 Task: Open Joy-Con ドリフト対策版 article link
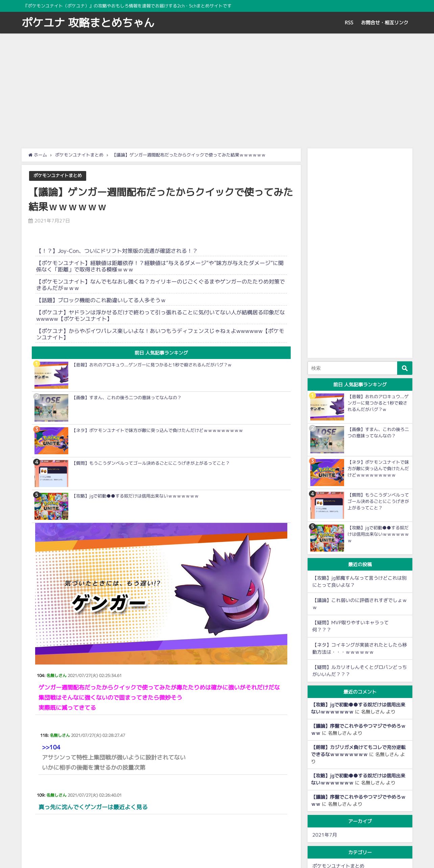point(117,251)
